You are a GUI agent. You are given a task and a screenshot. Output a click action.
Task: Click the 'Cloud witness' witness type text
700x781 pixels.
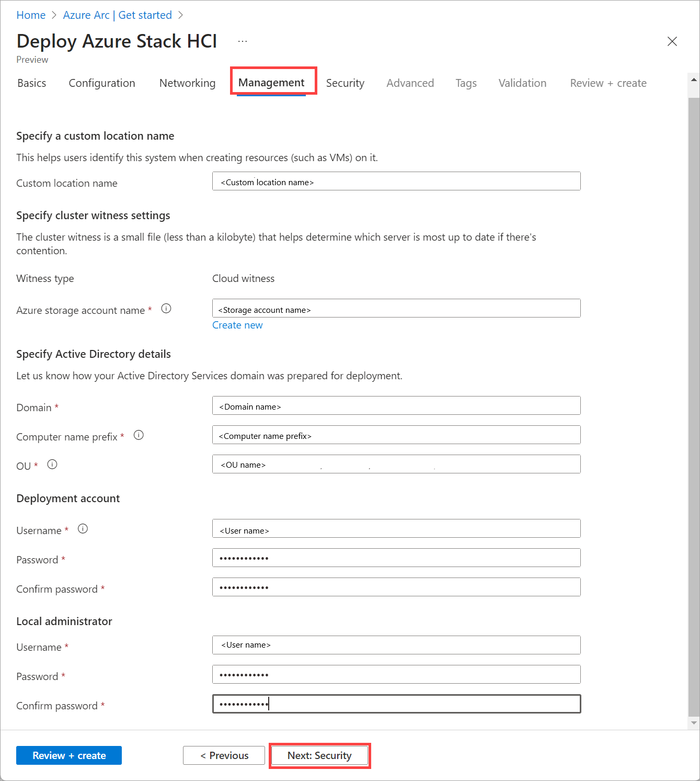tap(243, 278)
